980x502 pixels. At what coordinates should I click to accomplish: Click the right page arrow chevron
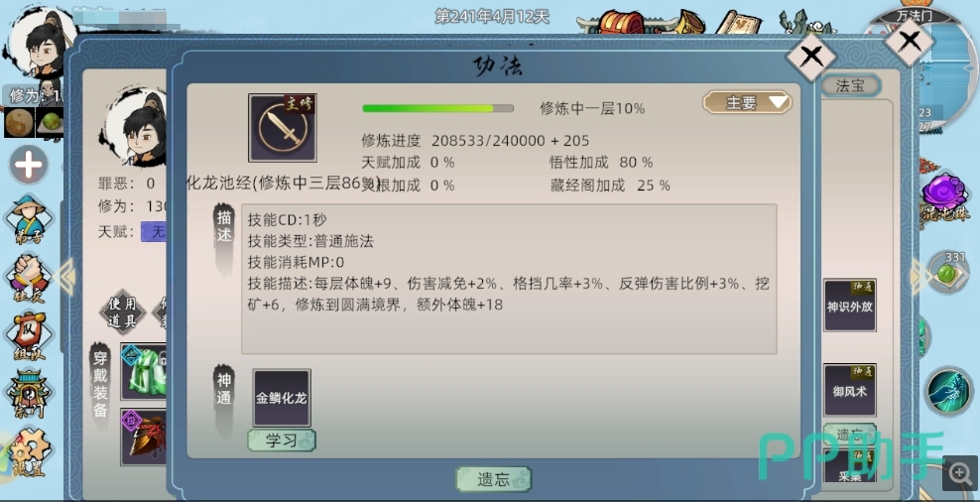point(919,277)
